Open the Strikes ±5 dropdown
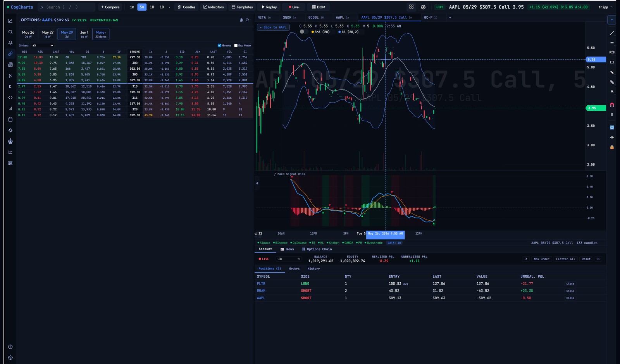620x364 pixels. click(x=43, y=45)
